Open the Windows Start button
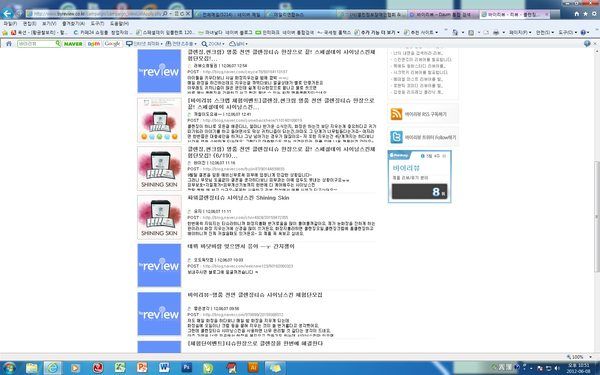 8,368
